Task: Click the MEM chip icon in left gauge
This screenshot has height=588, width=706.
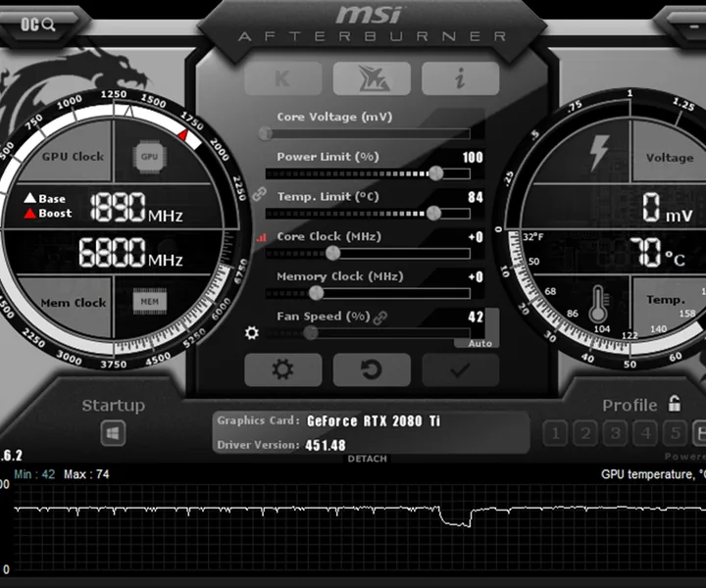Action: pos(149,301)
